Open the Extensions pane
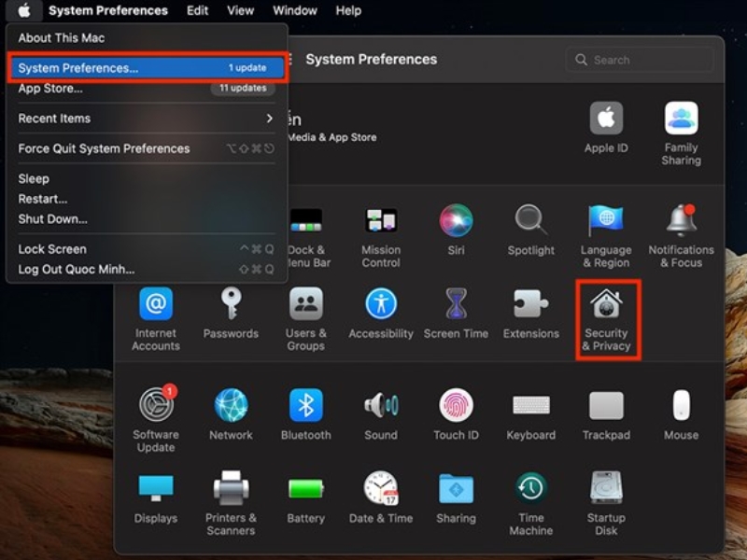747x560 pixels. click(531, 313)
